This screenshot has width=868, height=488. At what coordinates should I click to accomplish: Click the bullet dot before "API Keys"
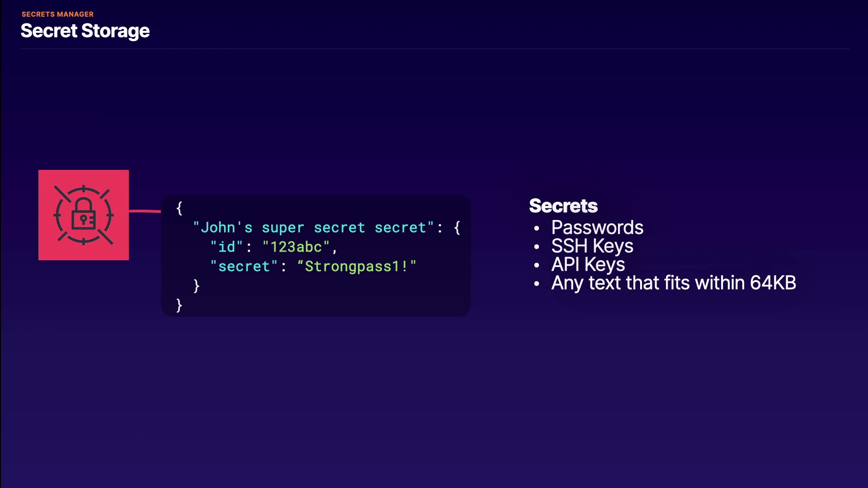[537, 266]
